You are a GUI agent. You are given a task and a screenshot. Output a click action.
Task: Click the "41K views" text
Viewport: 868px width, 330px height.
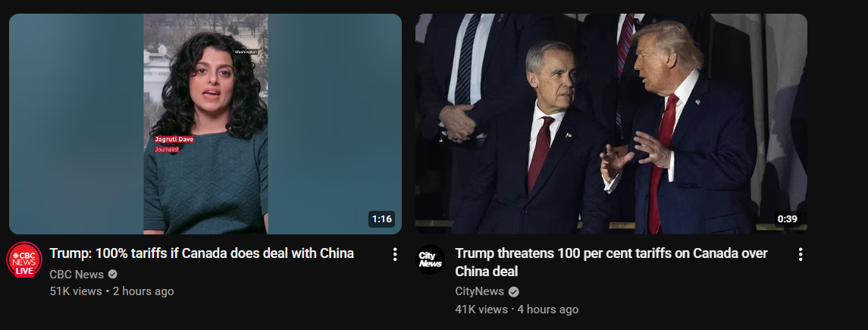pyautogui.click(x=481, y=310)
